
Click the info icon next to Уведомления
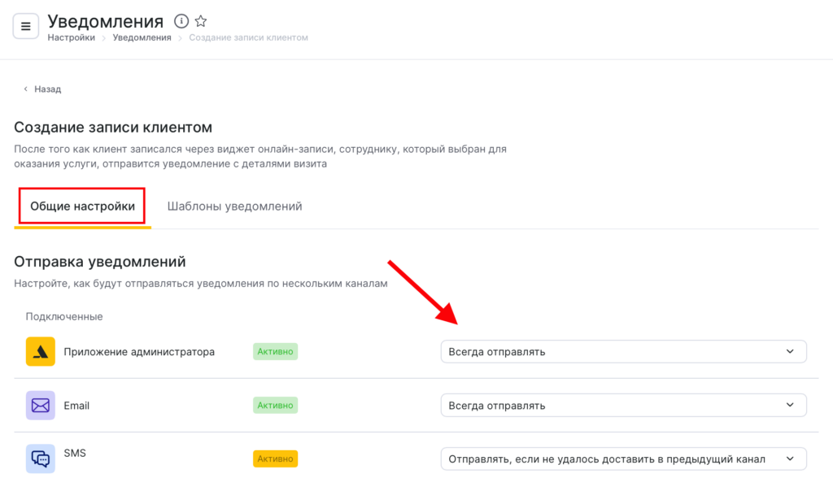click(182, 21)
